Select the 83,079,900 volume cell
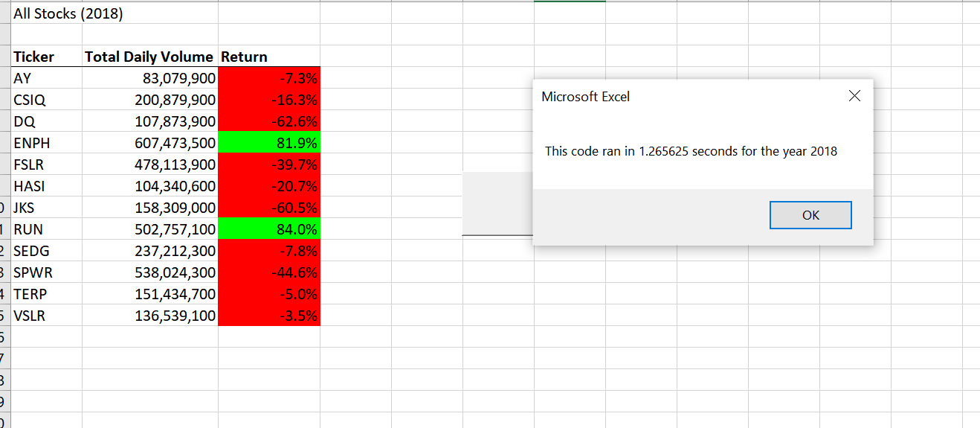Screen dimensions: 980x428 click(x=150, y=78)
